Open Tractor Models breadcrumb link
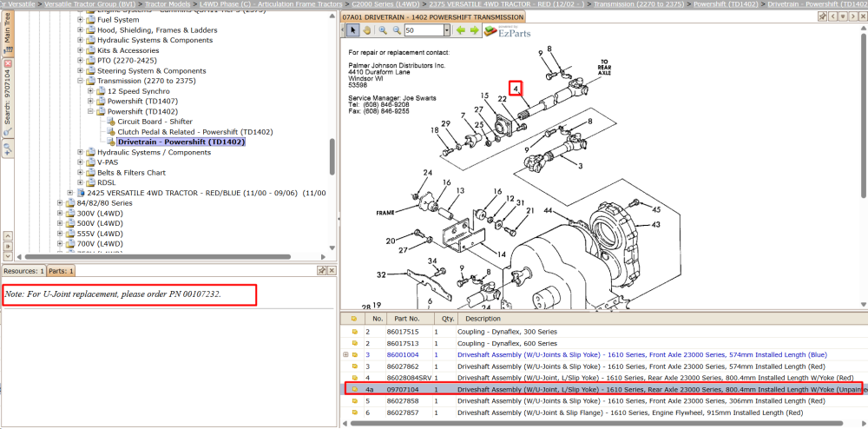 point(168,3)
